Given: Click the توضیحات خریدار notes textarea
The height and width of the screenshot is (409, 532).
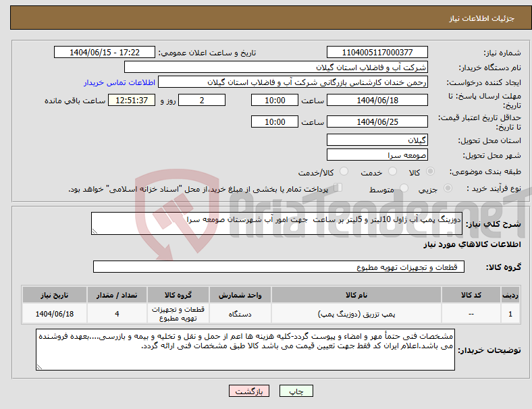Looking at the screenshot, I should 245,350.
